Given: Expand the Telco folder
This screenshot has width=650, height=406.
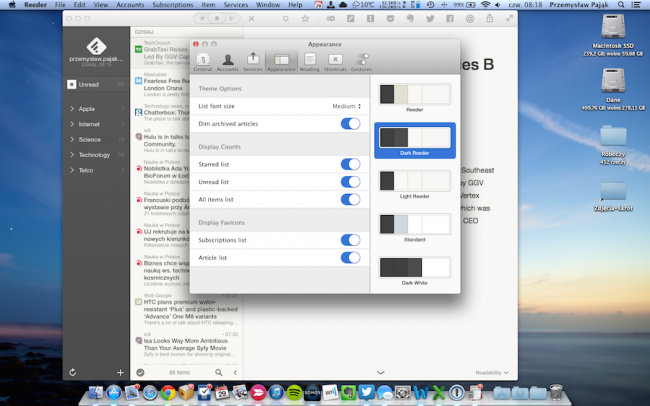Looking at the screenshot, I should click(x=72, y=170).
